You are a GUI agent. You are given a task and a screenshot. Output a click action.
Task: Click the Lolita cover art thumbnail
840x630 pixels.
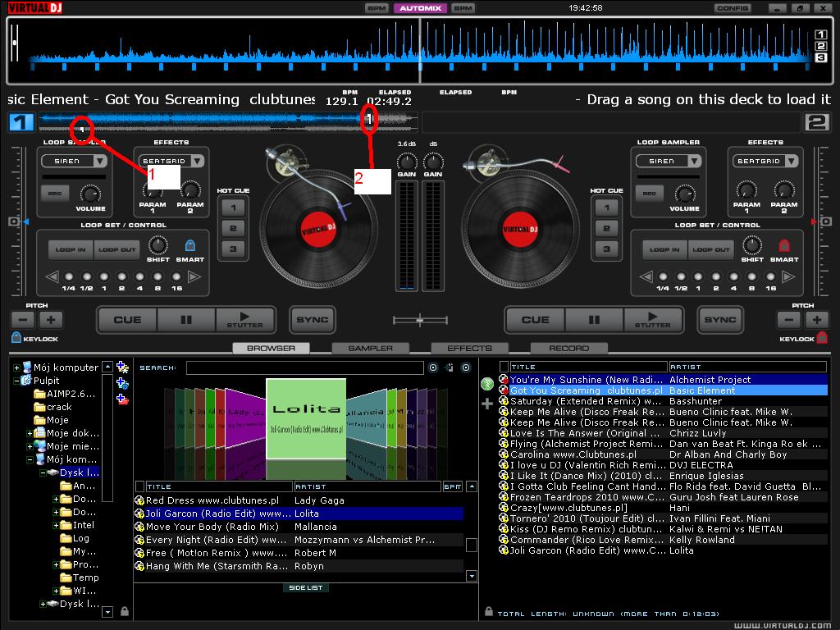pyautogui.click(x=306, y=419)
